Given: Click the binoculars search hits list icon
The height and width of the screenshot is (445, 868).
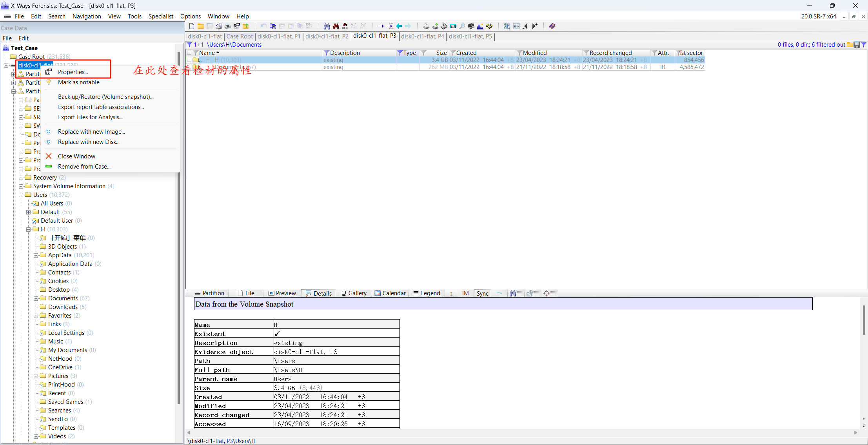Looking at the screenshot, I should coord(516,293).
